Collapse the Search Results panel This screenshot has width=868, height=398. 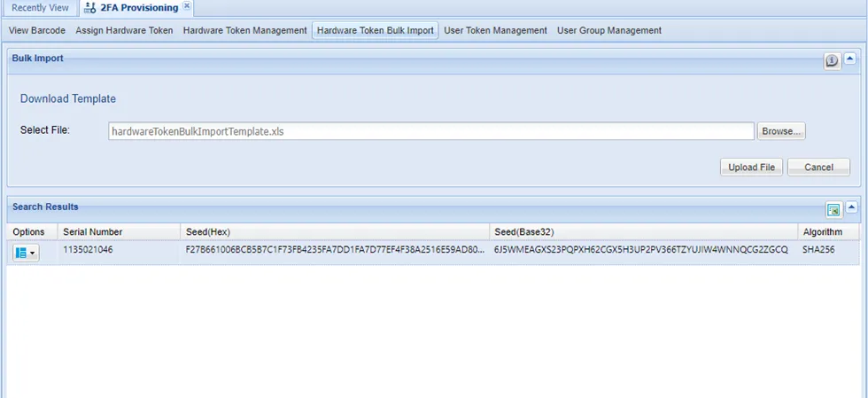pos(851,207)
